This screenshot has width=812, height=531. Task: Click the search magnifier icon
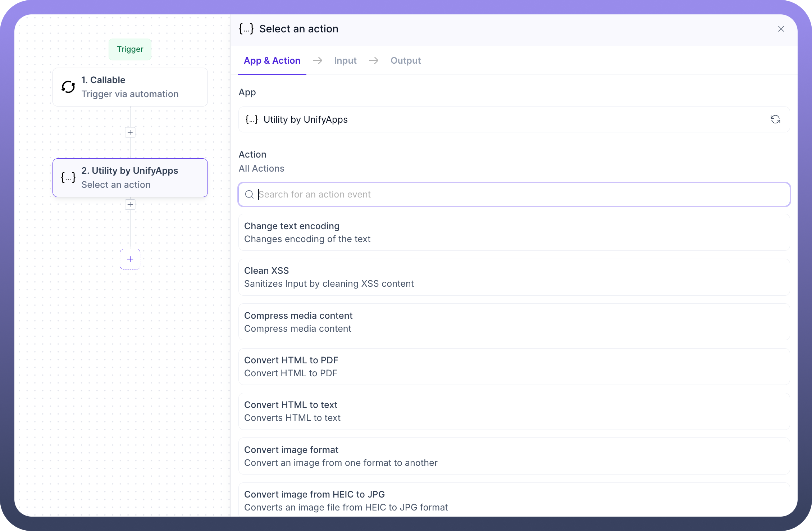pos(249,195)
